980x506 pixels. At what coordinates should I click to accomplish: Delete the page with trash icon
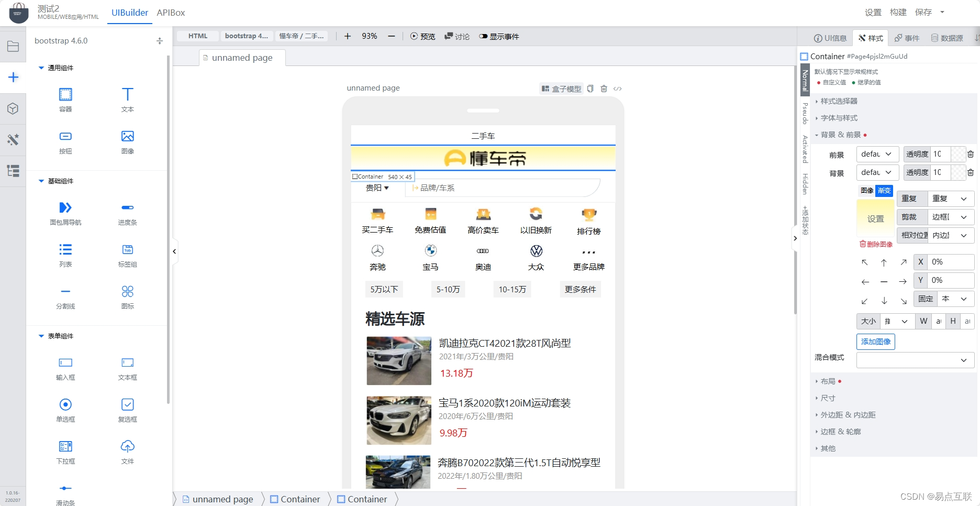tap(604, 89)
